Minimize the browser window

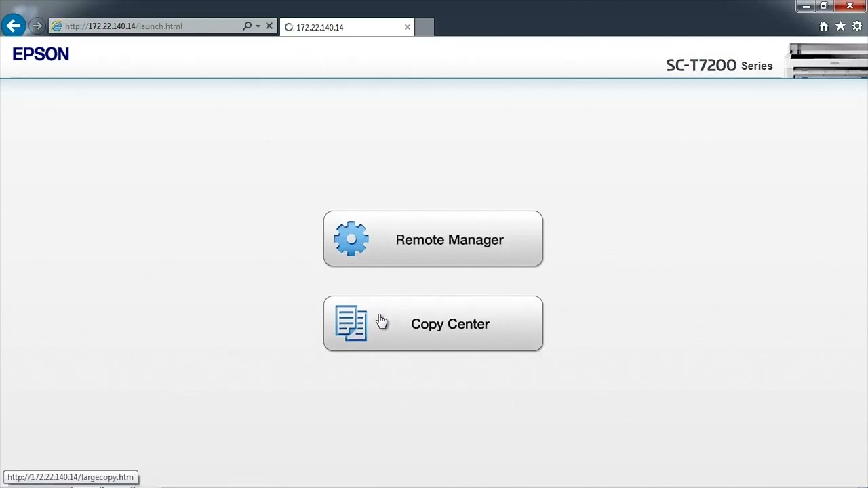806,6
